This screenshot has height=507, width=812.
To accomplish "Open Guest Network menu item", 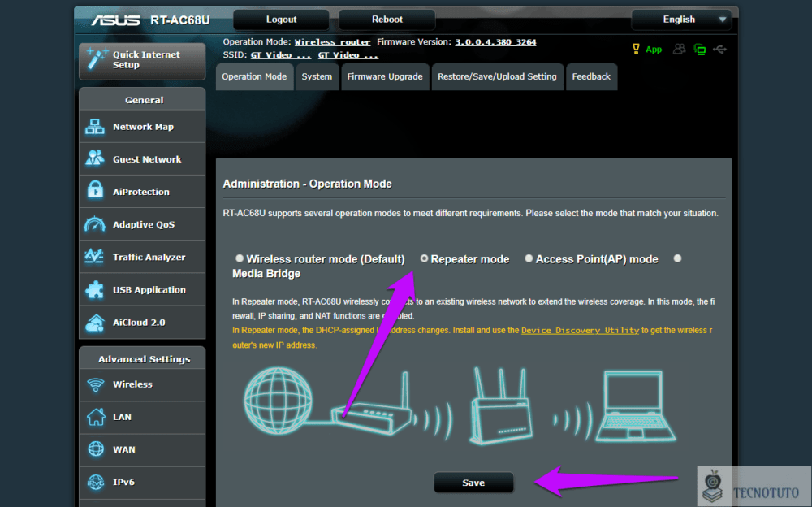I will coord(142,159).
